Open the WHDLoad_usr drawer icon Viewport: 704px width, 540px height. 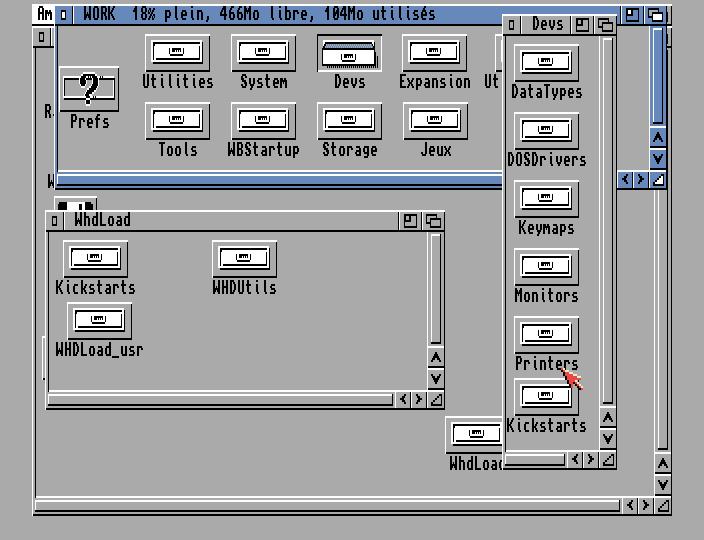99,321
